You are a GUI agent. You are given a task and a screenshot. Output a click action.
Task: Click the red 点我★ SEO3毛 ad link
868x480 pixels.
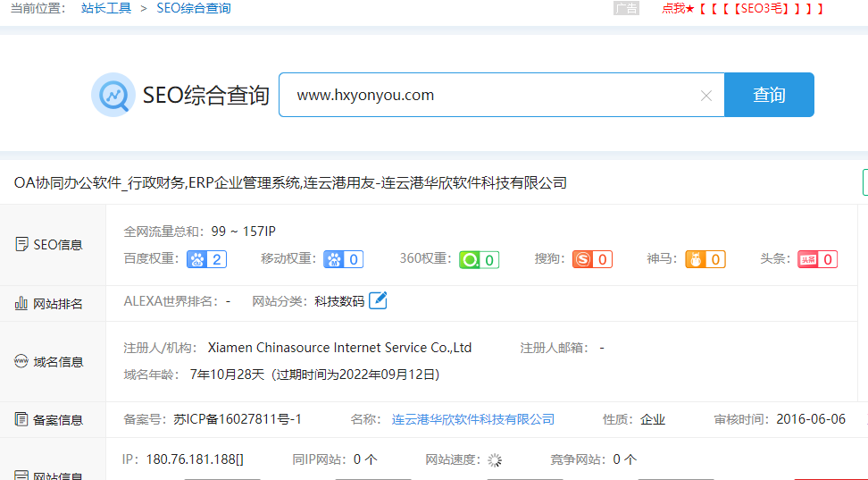pos(742,8)
